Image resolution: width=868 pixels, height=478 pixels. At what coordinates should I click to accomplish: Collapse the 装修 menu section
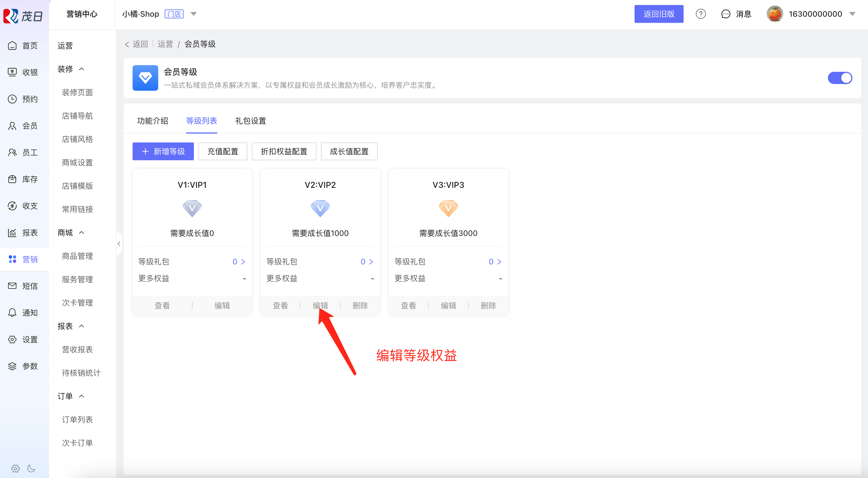[82, 69]
